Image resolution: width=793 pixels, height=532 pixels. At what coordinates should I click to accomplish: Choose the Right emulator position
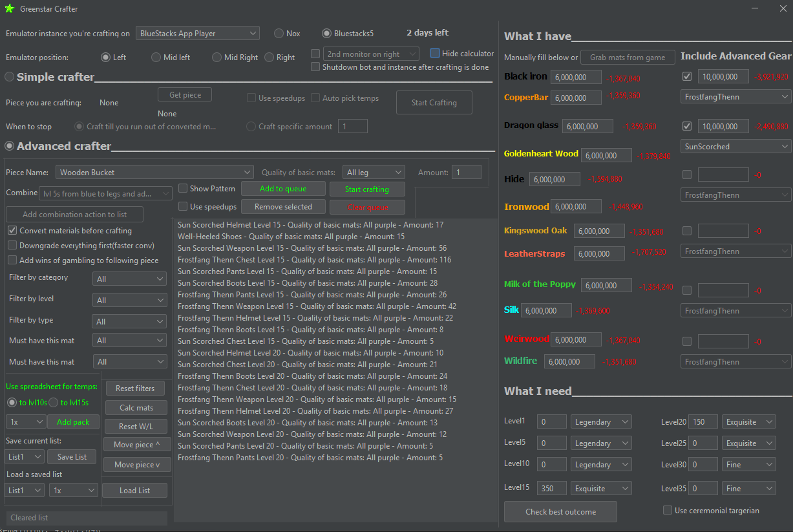(269, 57)
